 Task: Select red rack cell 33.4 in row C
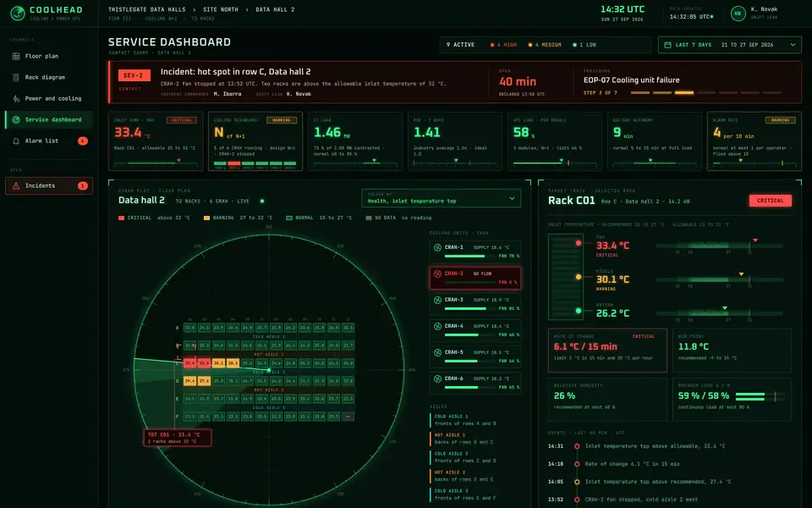[x=190, y=363]
